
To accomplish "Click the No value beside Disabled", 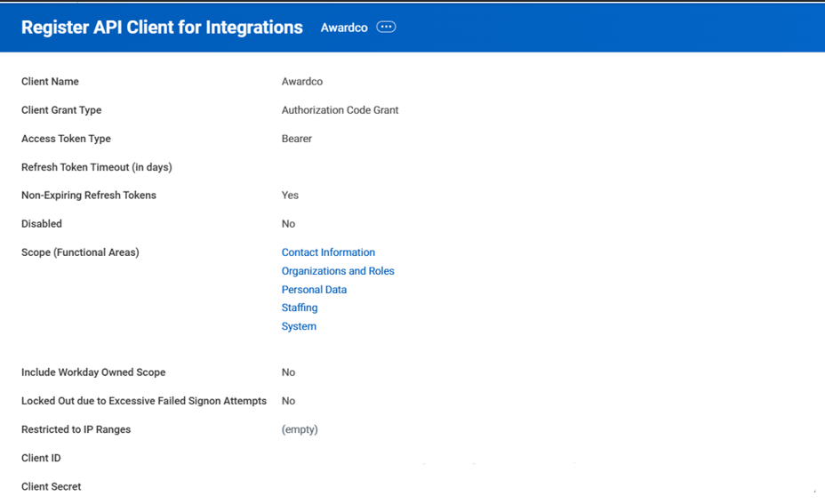I will pyautogui.click(x=288, y=224).
